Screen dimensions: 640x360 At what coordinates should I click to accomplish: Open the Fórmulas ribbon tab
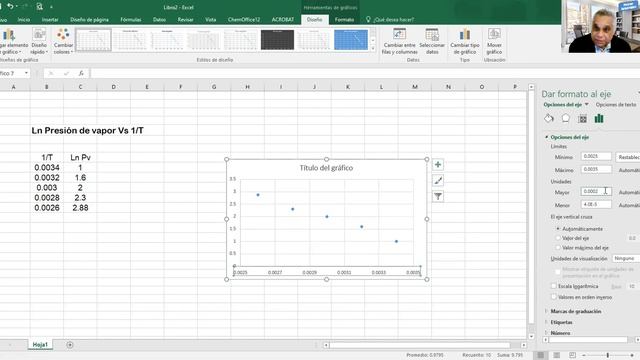coord(131,19)
